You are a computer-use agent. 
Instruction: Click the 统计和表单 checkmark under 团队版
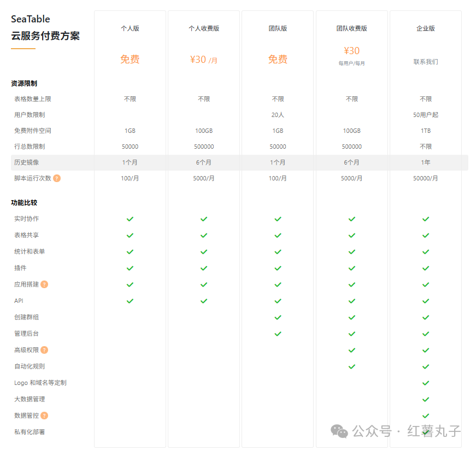click(x=278, y=252)
